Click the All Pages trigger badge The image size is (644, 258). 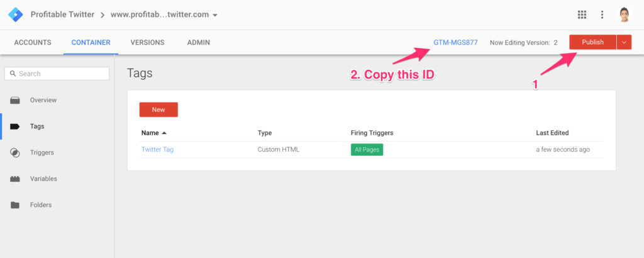coord(367,150)
